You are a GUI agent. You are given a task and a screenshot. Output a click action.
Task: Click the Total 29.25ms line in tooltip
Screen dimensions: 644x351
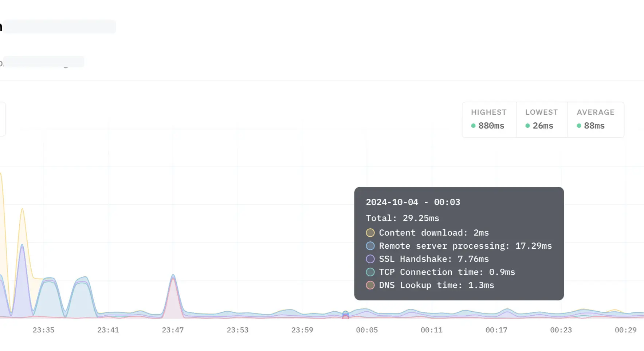402,218
